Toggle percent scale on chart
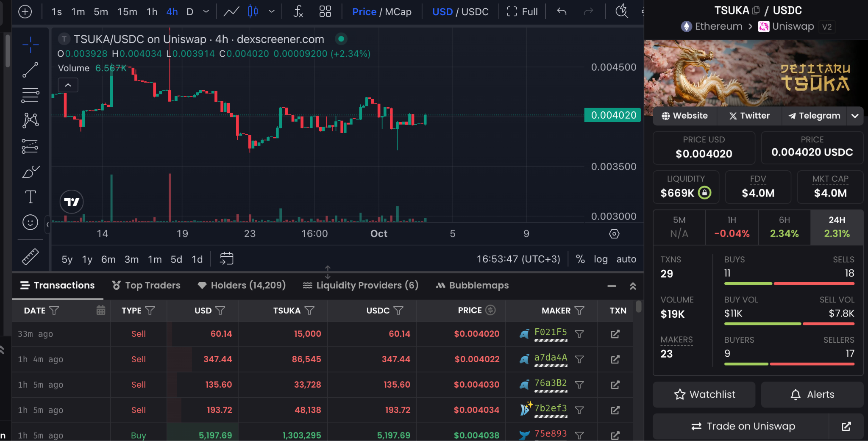The width and height of the screenshot is (868, 441). (x=580, y=259)
